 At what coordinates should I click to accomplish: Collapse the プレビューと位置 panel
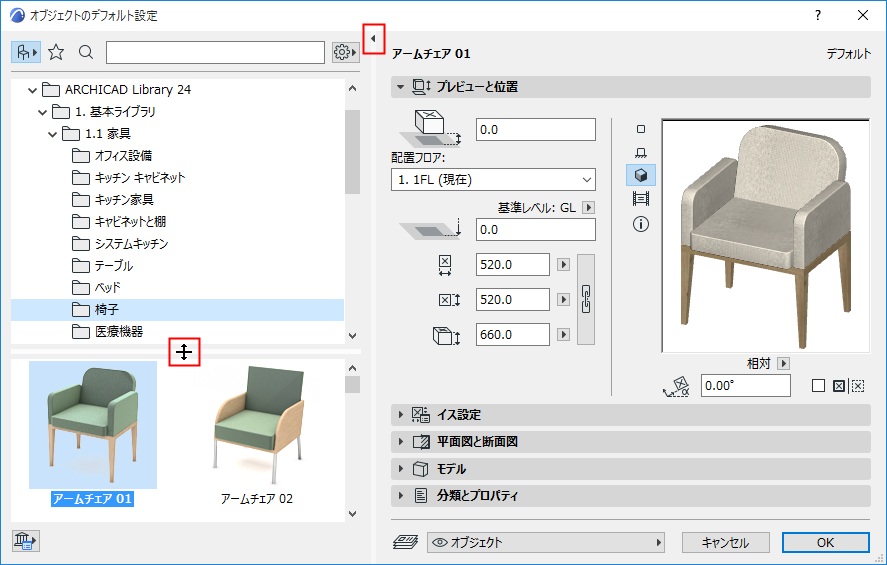[401, 87]
